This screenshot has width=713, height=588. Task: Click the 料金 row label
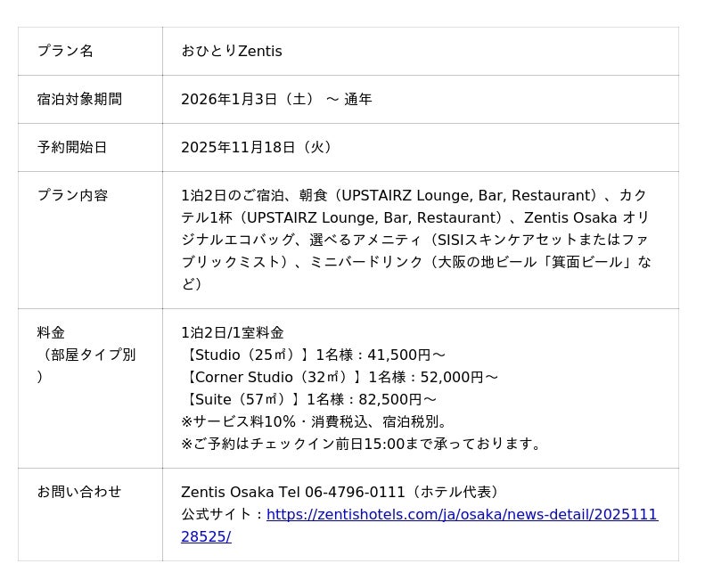pyautogui.click(x=51, y=333)
